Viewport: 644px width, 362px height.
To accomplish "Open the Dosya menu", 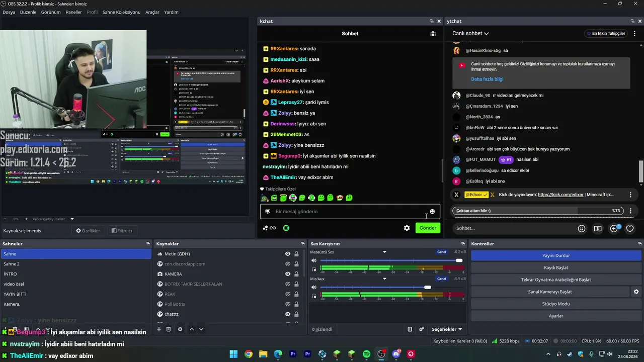I will coord(9,12).
